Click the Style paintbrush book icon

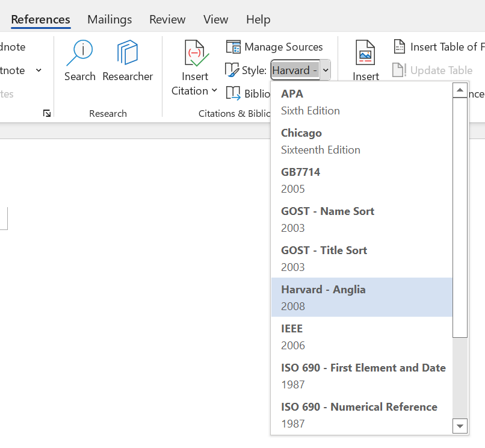pos(232,70)
